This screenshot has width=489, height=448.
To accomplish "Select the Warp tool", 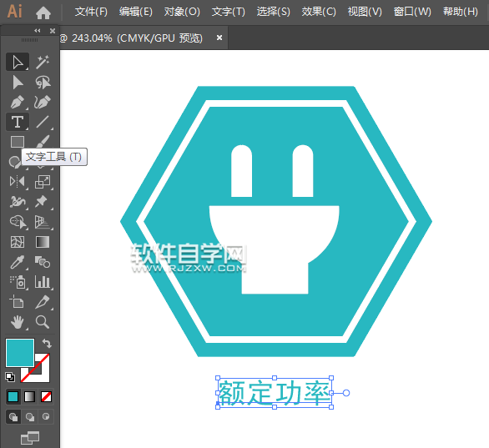I will [18, 201].
